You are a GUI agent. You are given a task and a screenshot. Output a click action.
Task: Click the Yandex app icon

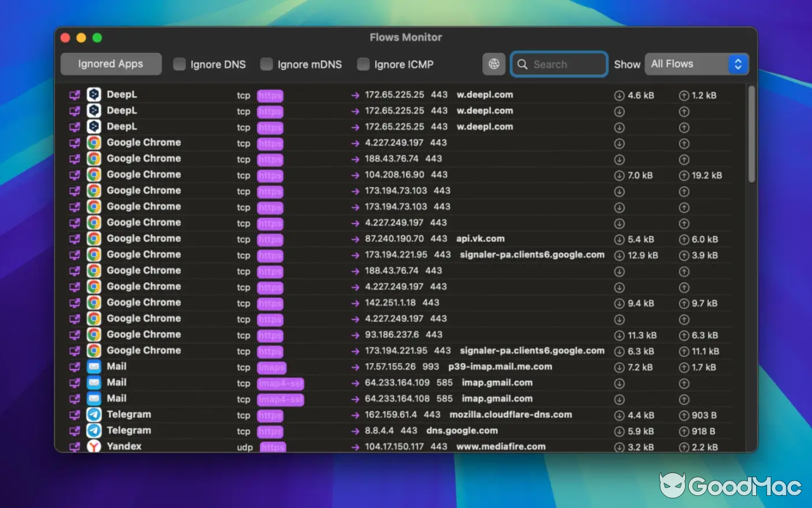tap(93, 446)
